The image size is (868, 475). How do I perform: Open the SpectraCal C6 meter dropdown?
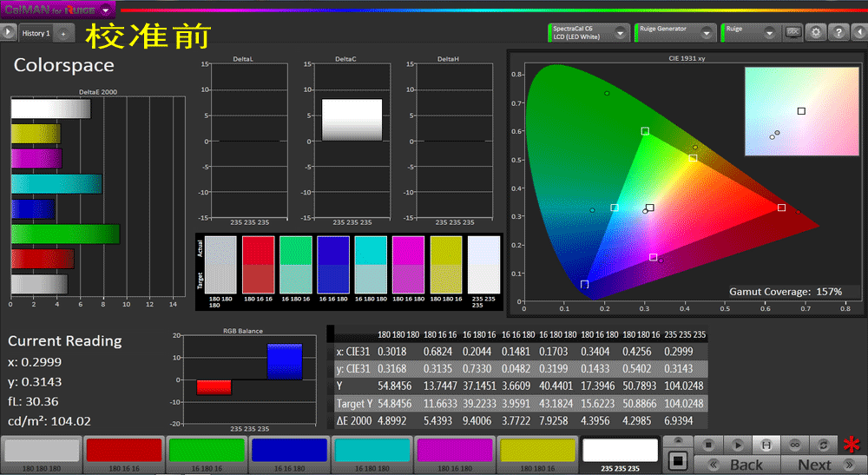(621, 33)
